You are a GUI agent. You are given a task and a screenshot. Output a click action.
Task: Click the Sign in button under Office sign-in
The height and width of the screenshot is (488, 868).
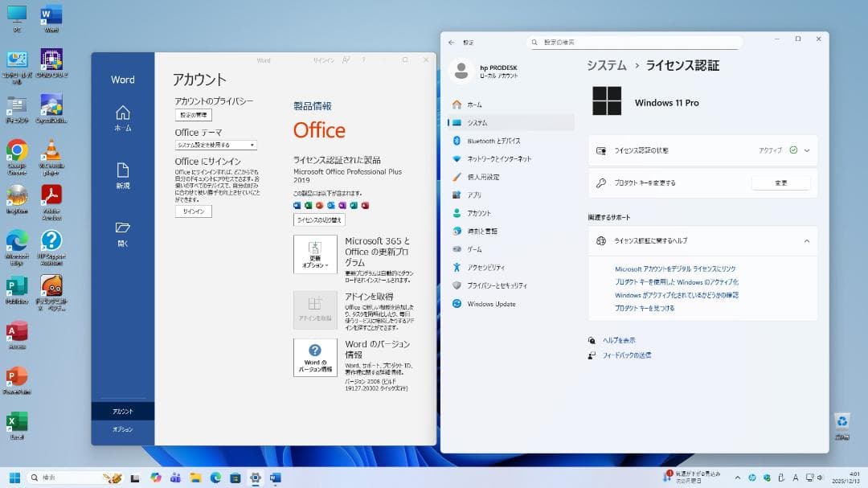tap(193, 211)
